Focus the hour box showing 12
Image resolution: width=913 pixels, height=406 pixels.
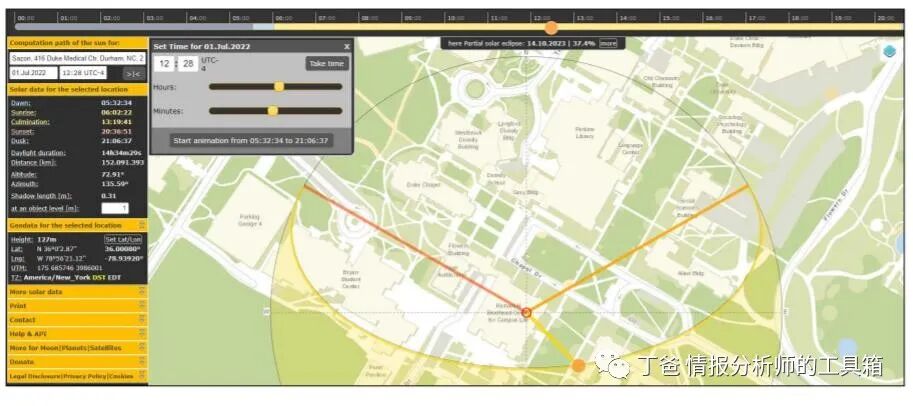tap(164, 63)
